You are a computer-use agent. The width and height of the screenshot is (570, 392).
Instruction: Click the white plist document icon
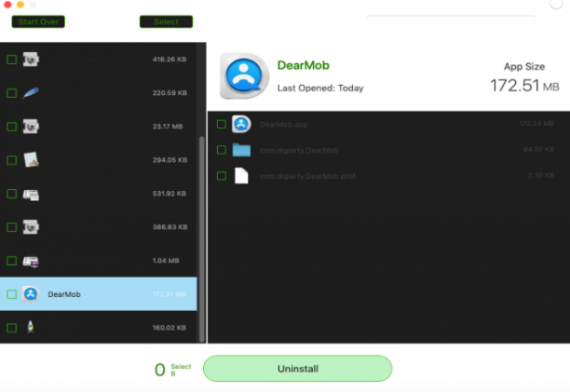[241, 176]
